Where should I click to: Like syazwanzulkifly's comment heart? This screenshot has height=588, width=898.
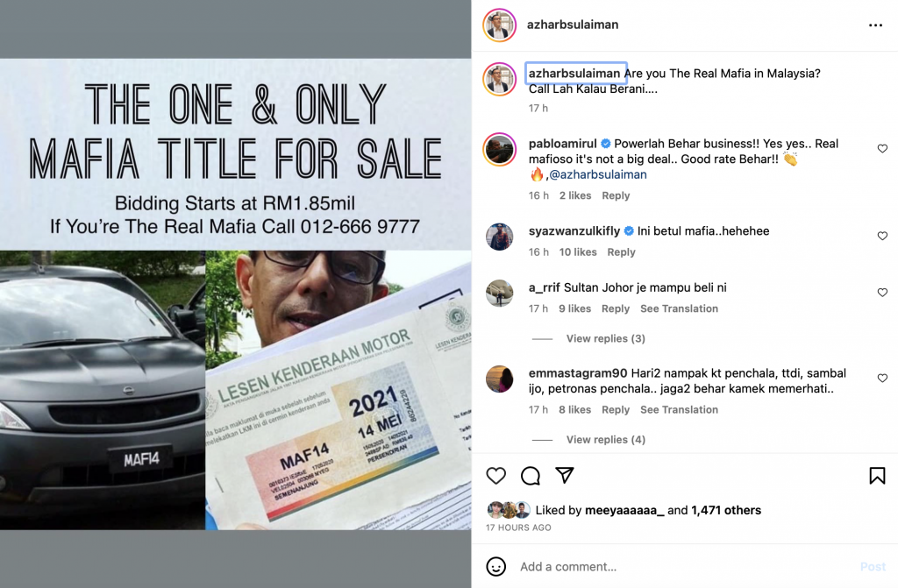882,236
